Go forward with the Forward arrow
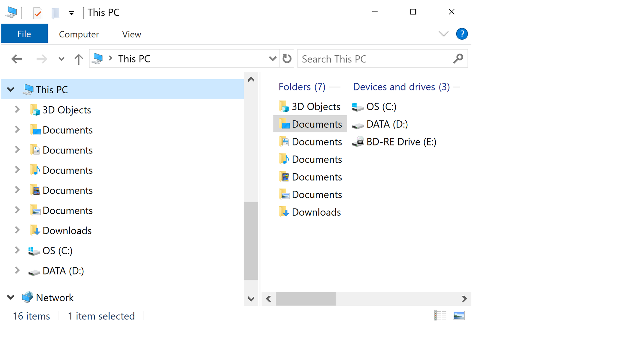 click(x=42, y=59)
